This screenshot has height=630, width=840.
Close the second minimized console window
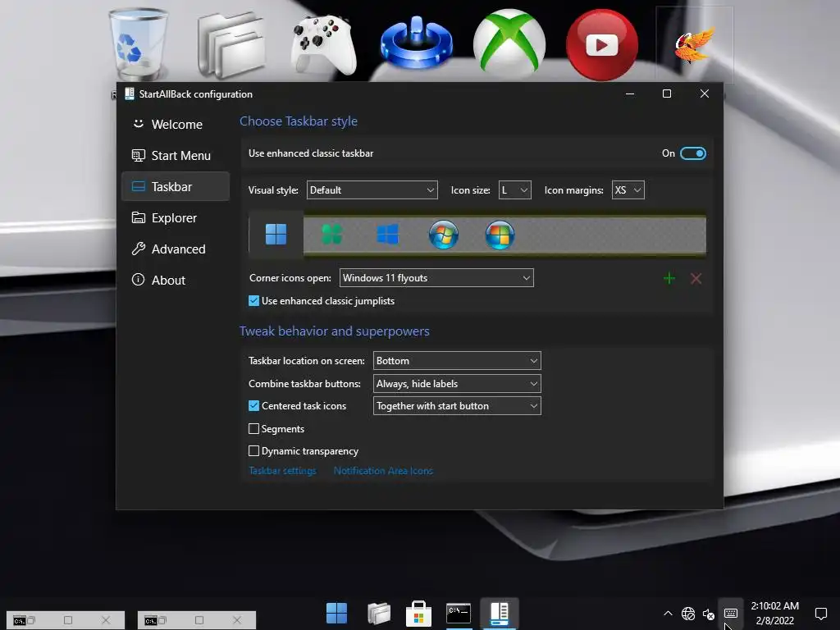coord(237,620)
